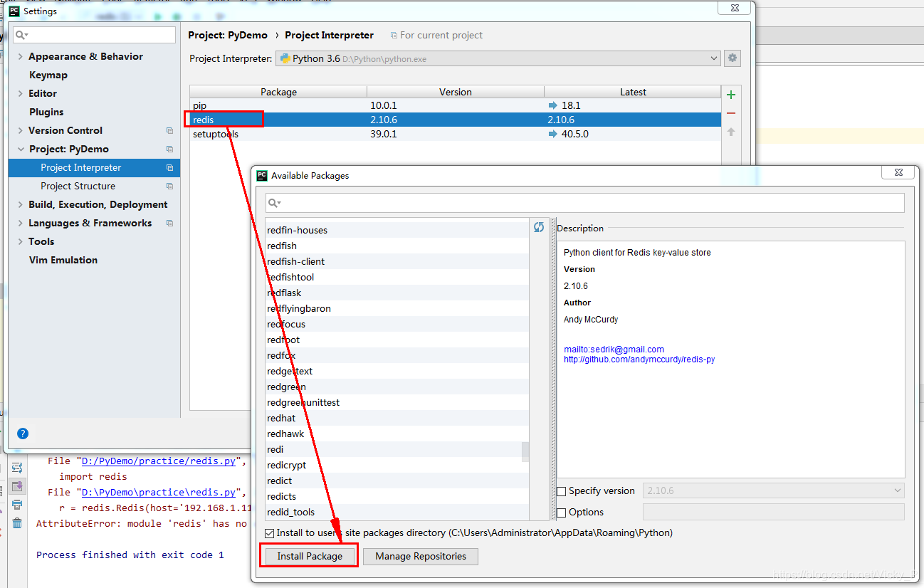
Task: Enable the Options checkbox
Action: coord(562,513)
